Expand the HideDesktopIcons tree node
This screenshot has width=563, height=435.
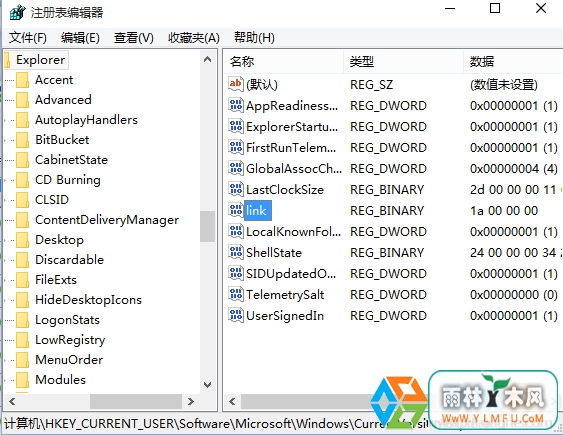pyautogui.click(x=5, y=300)
